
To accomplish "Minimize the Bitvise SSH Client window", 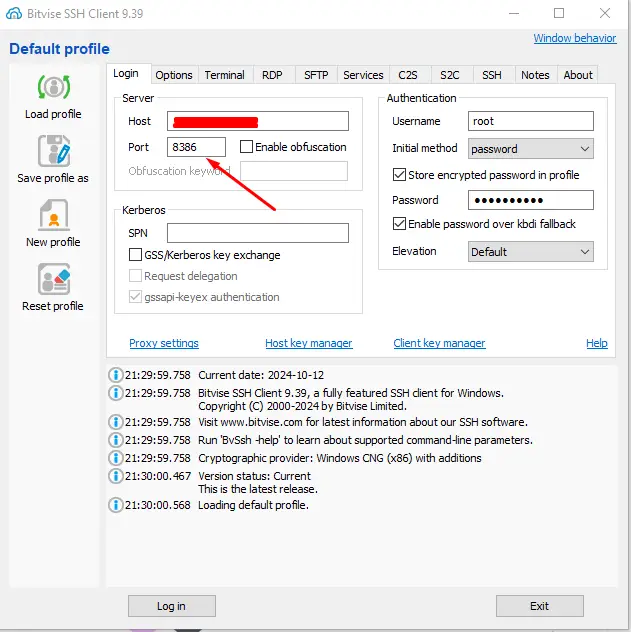I will [514, 13].
